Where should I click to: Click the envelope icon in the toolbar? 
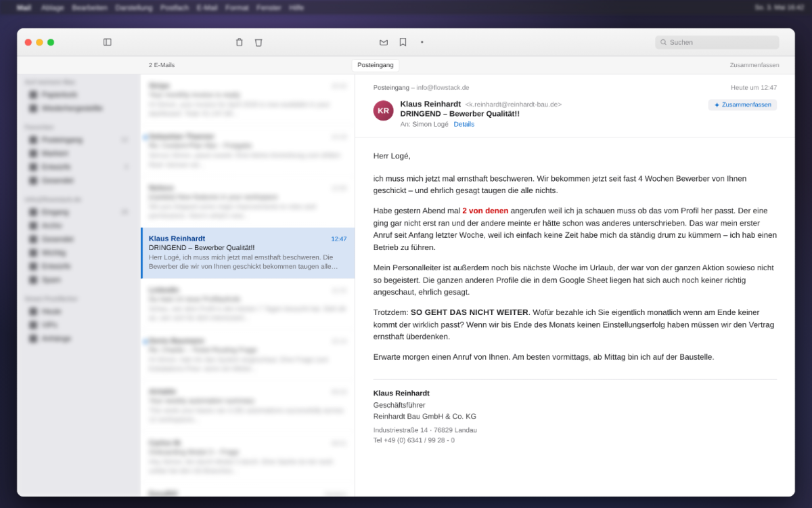click(x=384, y=42)
